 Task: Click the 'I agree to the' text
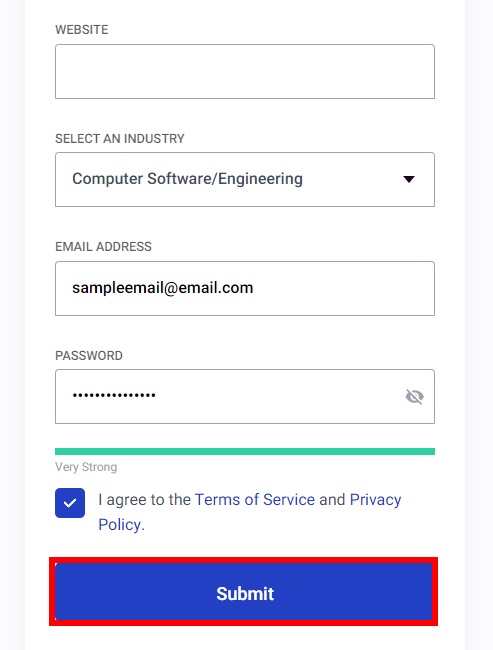click(144, 500)
